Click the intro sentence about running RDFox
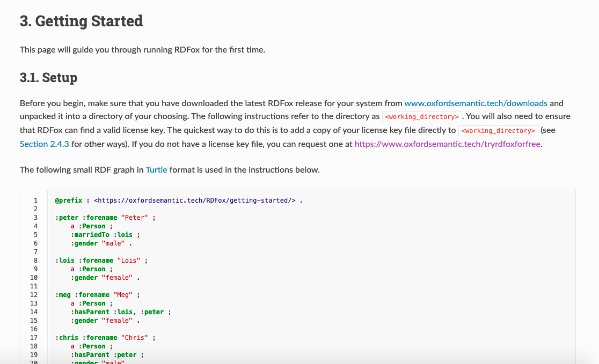Image resolution: width=599 pixels, height=364 pixels. [142, 50]
